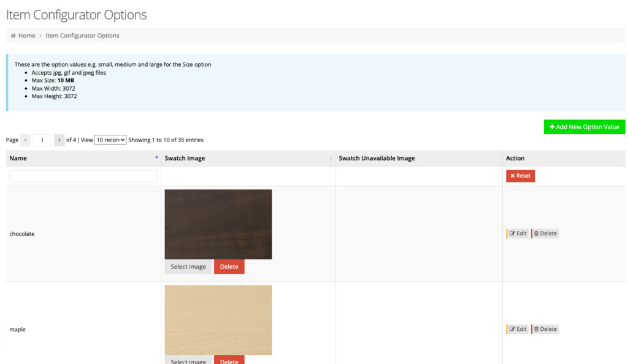Click the maple wood swatch image
The image size is (628, 364).
click(218, 319)
